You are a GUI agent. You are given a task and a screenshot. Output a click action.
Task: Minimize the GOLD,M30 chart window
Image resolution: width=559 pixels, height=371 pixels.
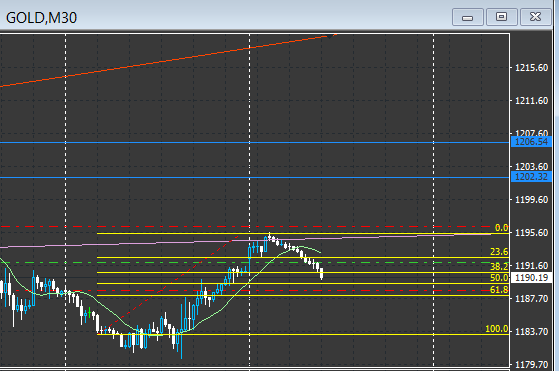[x=467, y=17]
